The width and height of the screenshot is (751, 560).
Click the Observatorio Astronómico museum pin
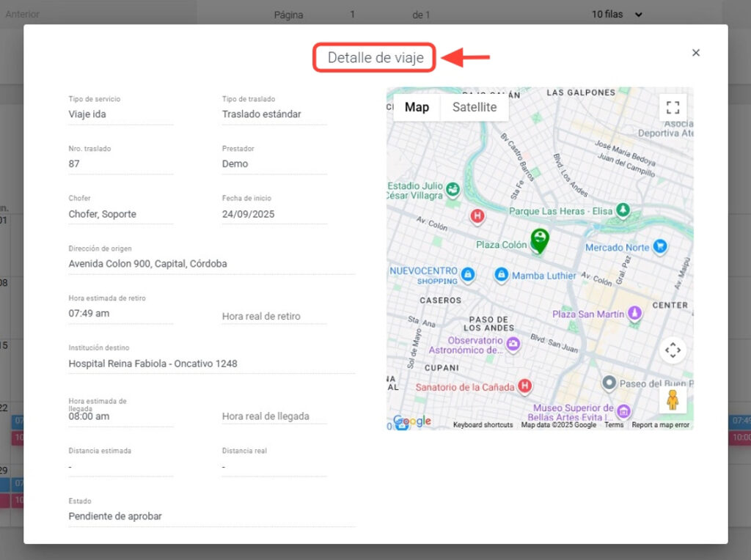coord(513,343)
